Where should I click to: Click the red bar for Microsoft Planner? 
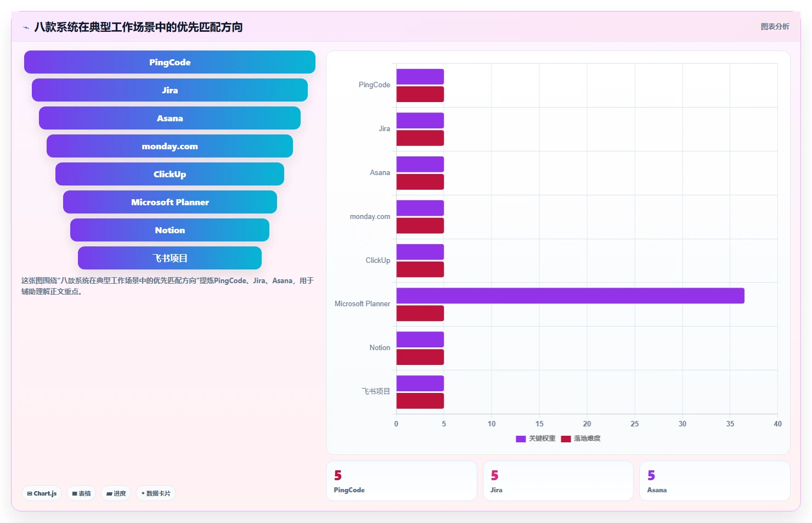click(420, 313)
